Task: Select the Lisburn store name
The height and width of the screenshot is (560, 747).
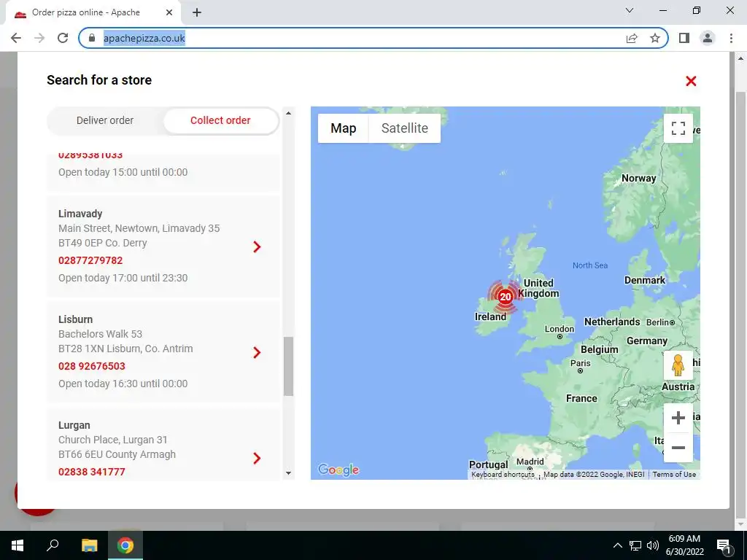Action: click(x=76, y=319)
